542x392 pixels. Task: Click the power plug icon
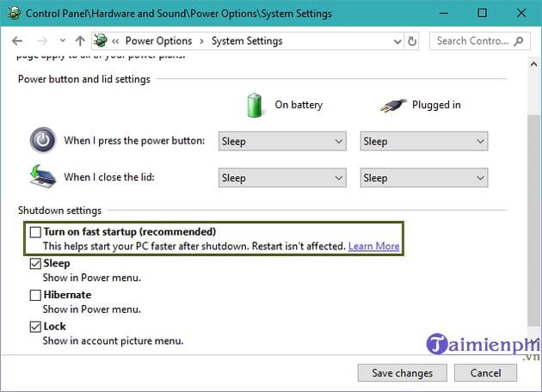392,106
